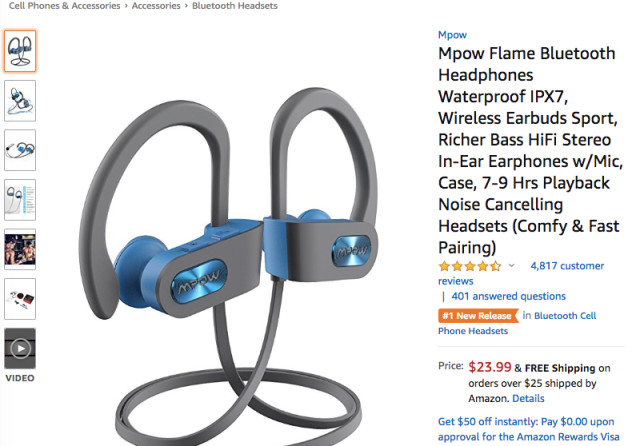Click the star rating icons
Viewport: 640px width, 446px height.
coord(469,266)
